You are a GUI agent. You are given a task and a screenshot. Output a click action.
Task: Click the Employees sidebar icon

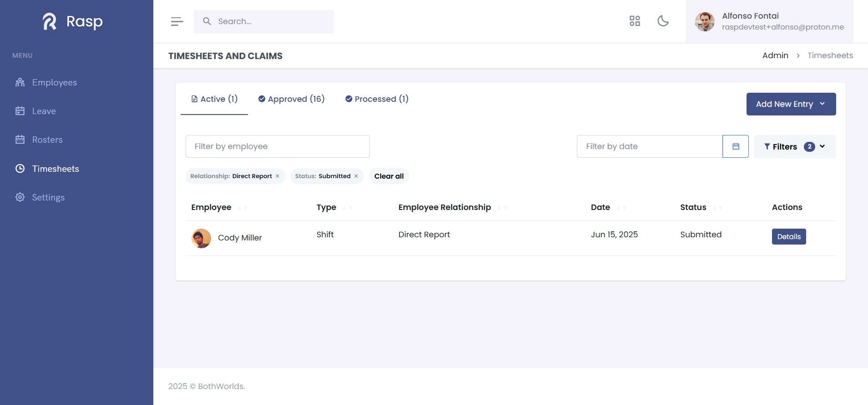pyautogui.click(x=20, y=82)
